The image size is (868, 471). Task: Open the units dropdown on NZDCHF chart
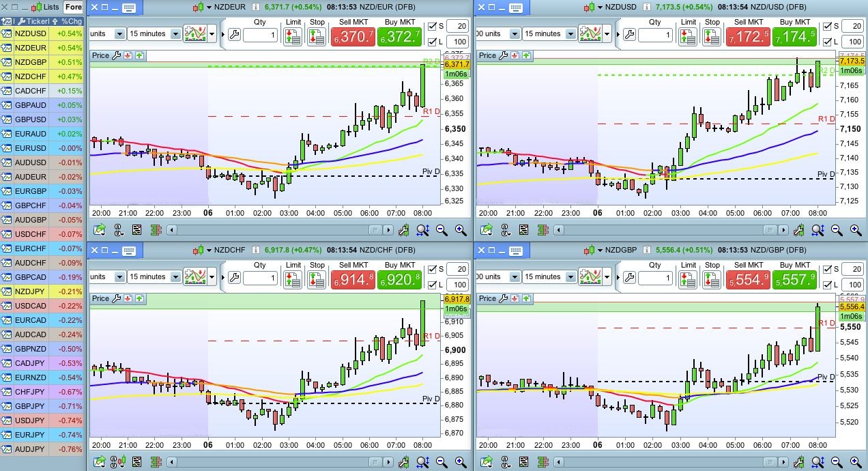[119, 276]
